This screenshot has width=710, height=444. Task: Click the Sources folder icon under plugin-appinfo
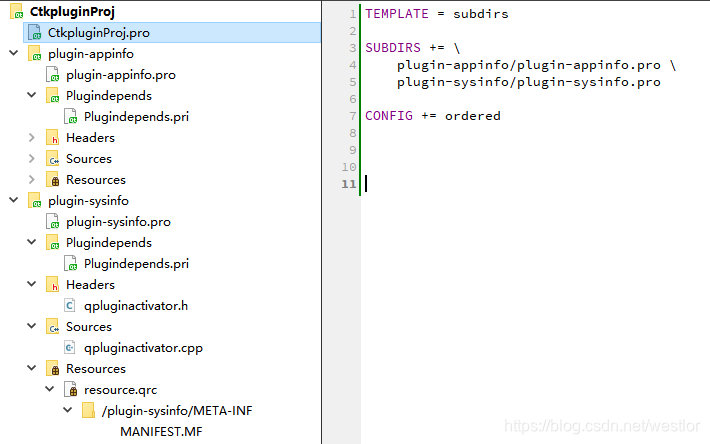(x=53, y=159)
